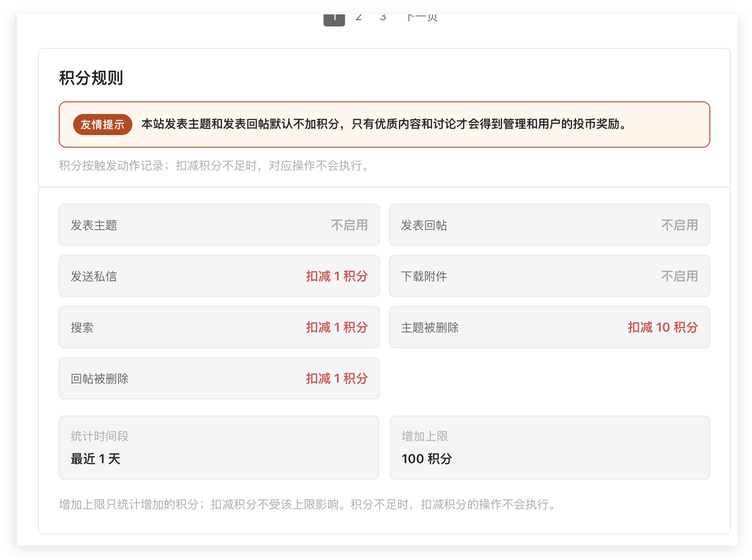This screenshot has height=560, width=752.
Task: Select the current page 1 button
Action: click(334, 20)
